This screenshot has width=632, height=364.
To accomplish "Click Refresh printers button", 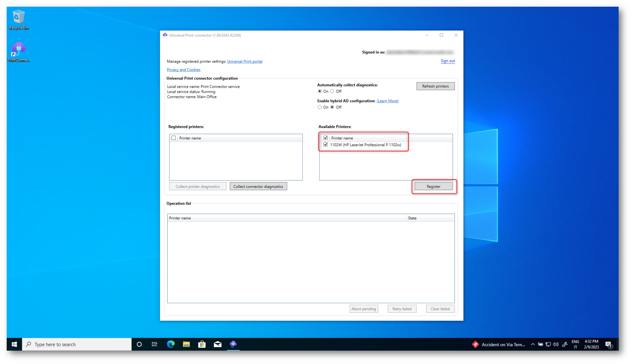I will pyautogui.click(x=435, y=86).
